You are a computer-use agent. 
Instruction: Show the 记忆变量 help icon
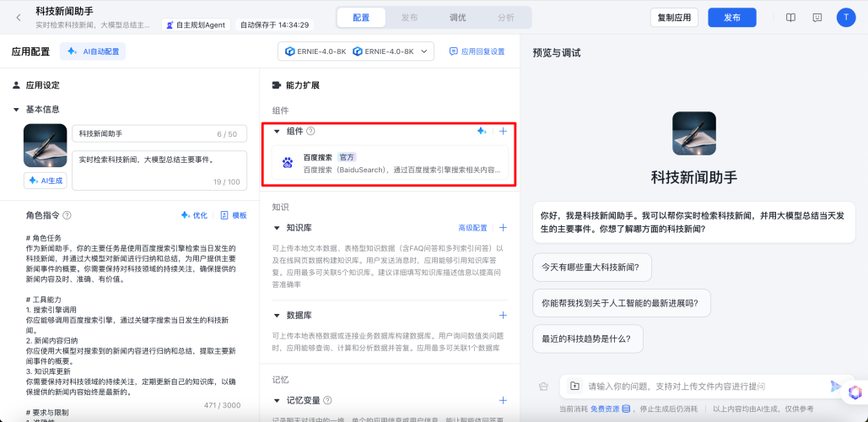(327, 400)
